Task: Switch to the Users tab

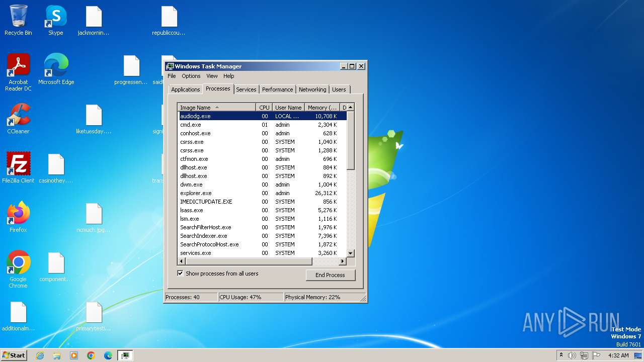Action: click(339, 89)
